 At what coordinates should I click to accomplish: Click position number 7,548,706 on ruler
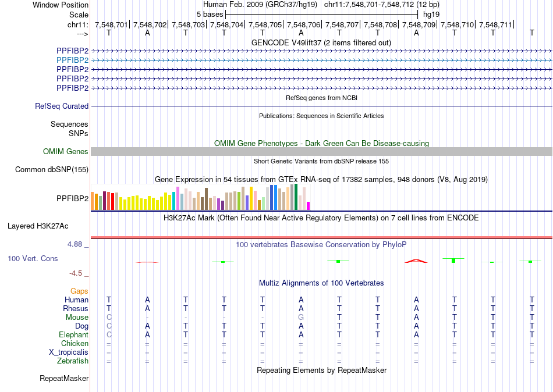click(x=303, y=24)
